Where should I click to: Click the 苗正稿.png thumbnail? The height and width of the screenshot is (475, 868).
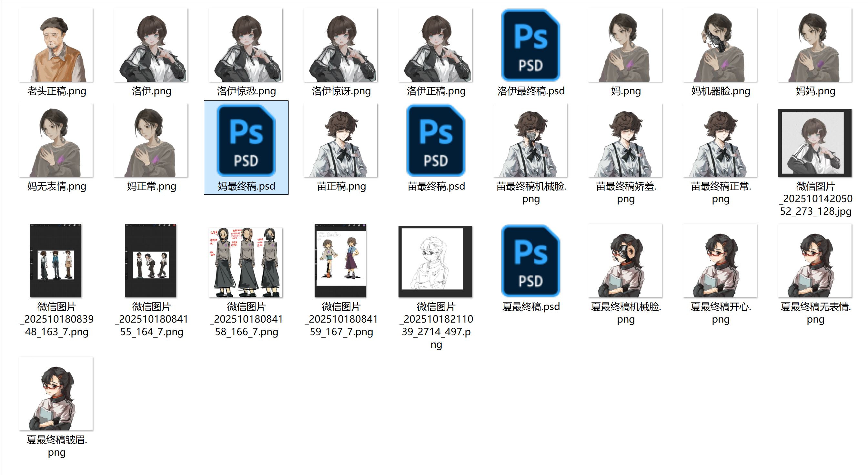(341, 140)
